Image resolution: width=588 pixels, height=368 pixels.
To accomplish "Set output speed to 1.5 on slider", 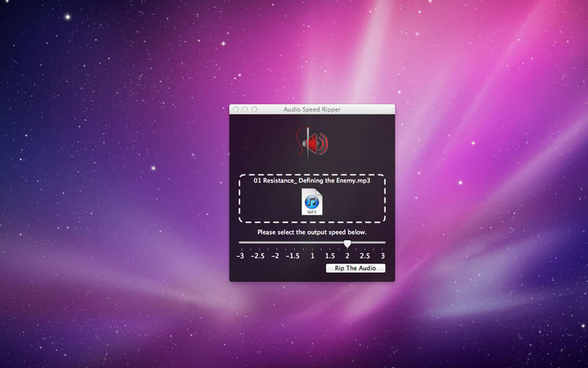I will pos(329,244).
